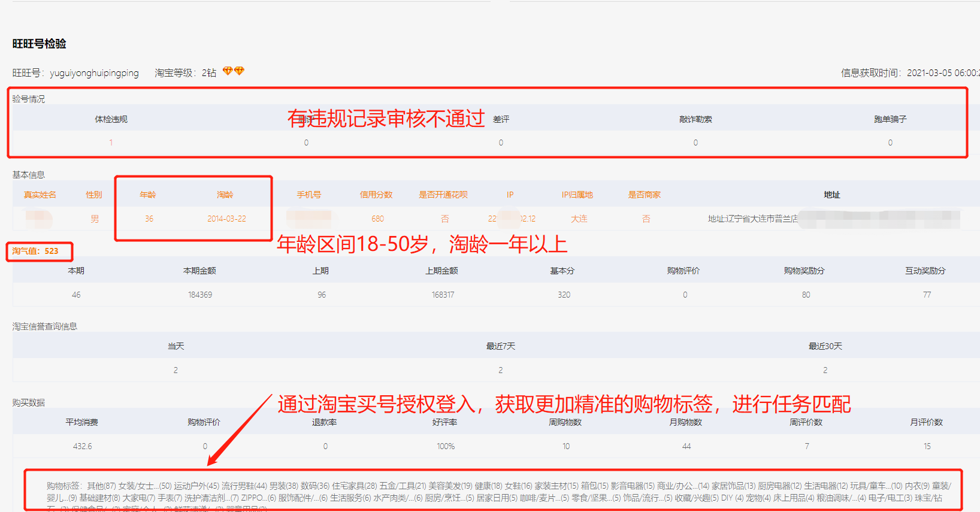
Task: Click the 购物奖励分 column header
Action: point(804,271)
